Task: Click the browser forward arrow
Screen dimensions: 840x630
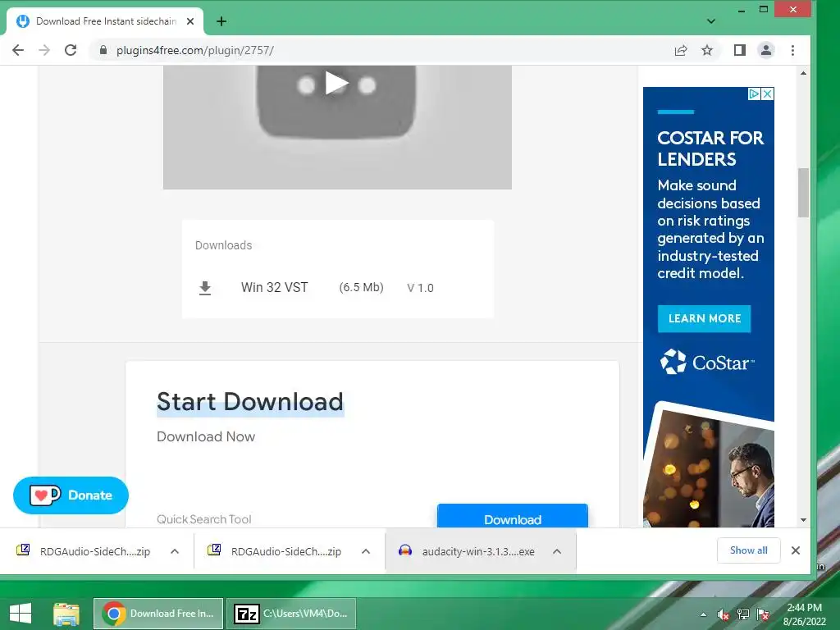Action: click(x=44, y=50)
